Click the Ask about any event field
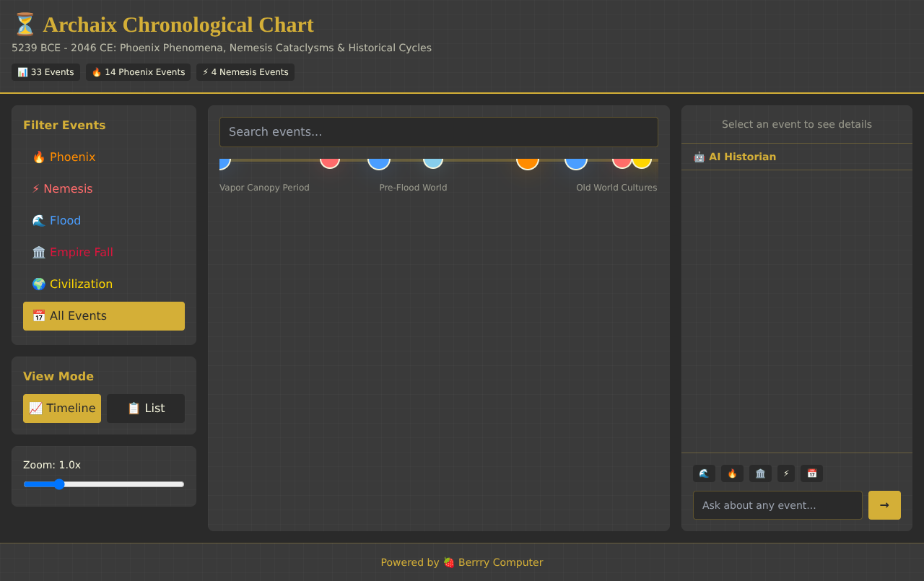This screenshot has height=581, width=924. [x=777, y=505]
